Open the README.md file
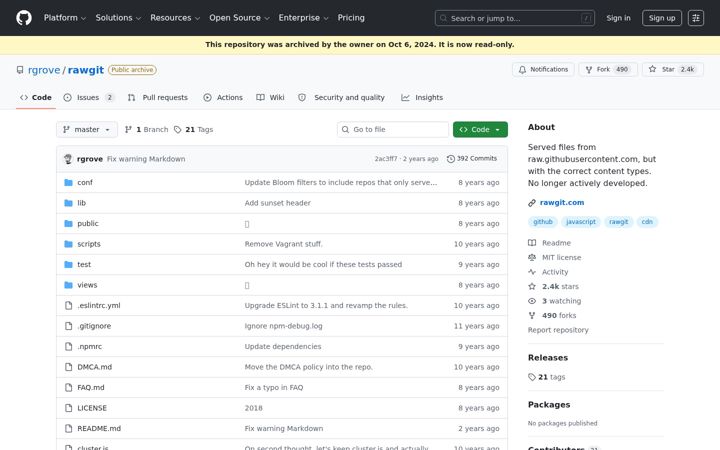720x450 pixels. (x=99, y=429)
